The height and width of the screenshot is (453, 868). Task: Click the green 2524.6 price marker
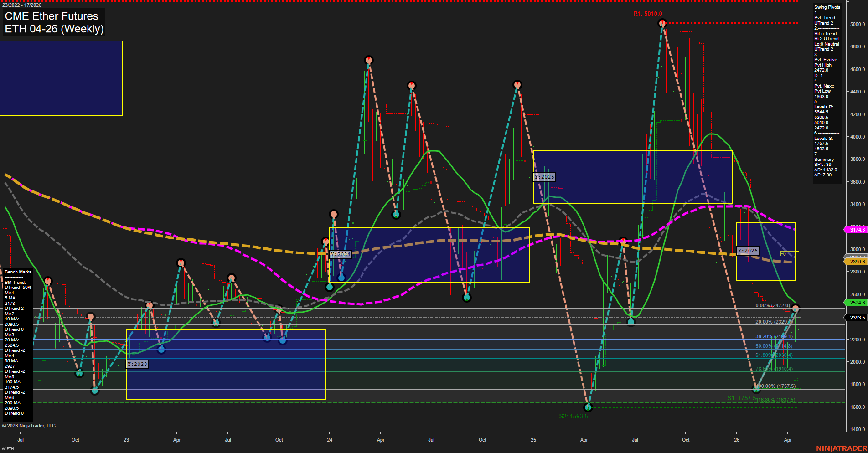pyautogui.click(x=856, y=302)
